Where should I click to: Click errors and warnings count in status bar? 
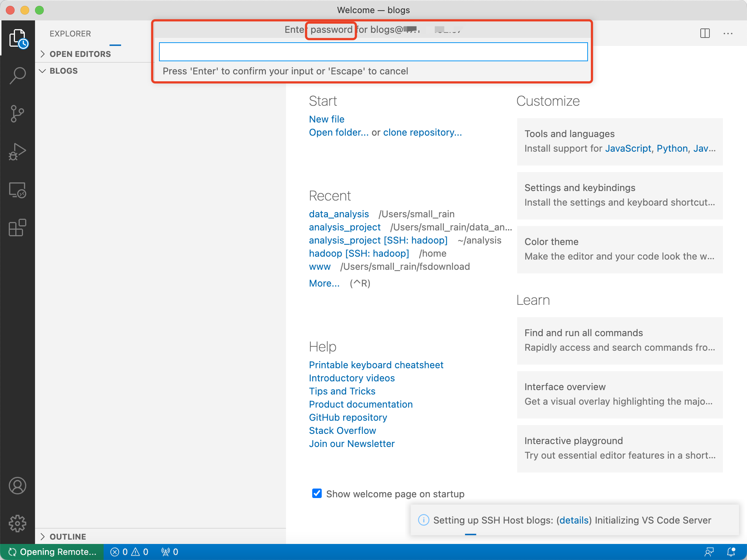click(x=129, y=552)
